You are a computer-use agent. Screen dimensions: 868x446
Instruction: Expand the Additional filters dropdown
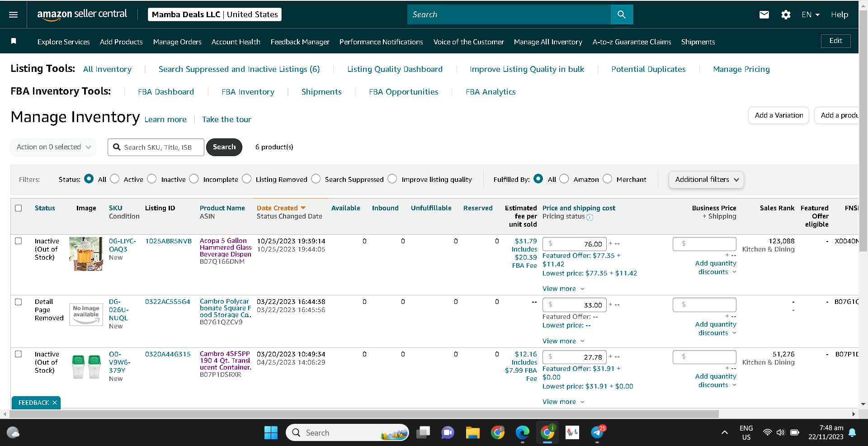click(x=706, y=180)
